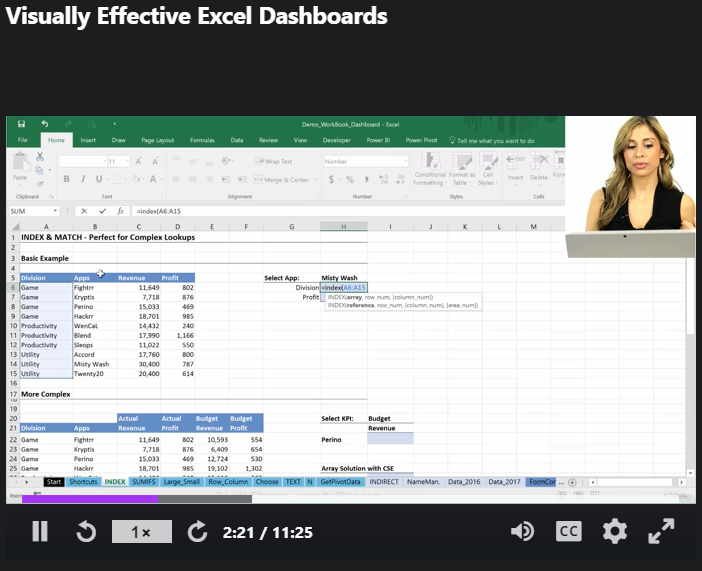
Task: Select the INDIRECT sheet tab
Action: [384, 482]
